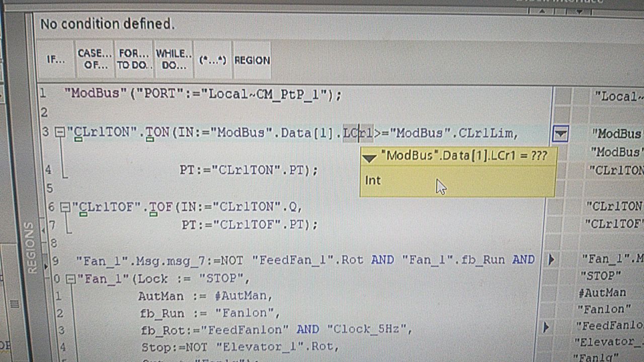This screenshot has width=644, height=362.
Task: Click "Local~CM_PtP_1" in the code
Action: [x=265, y=94]
